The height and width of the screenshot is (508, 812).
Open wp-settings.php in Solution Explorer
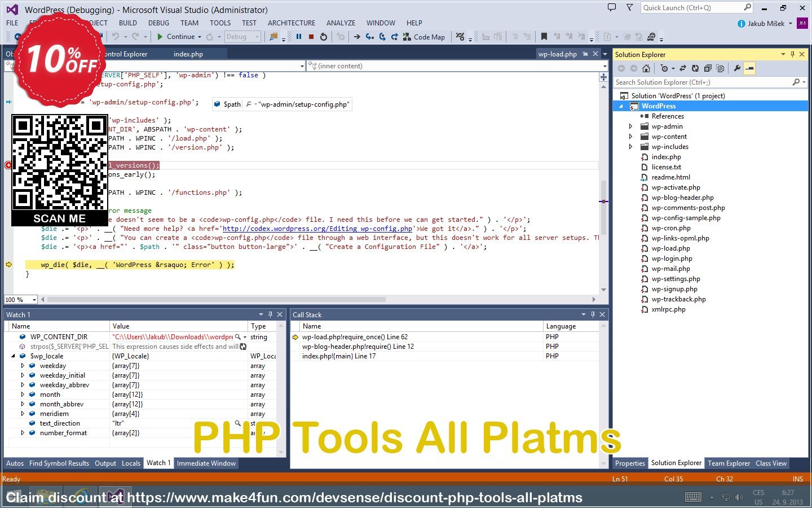point(676,279)
